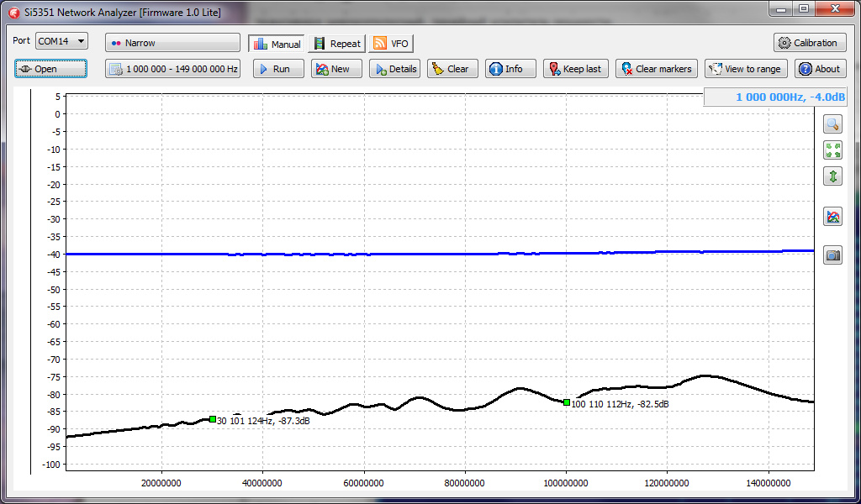This screenshot has height=504, width=861.
Task: Clear the plot with the Clear button
Action: click(x=452, y=69)
